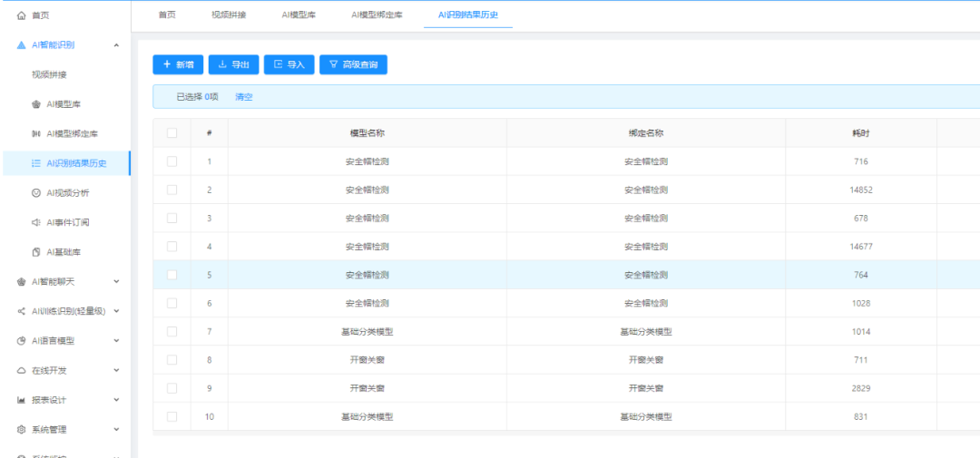Click the AI模型绑定库 icon in sidebar
The height and width of the screenshot is (458, 980).
[x=36, y=133]
